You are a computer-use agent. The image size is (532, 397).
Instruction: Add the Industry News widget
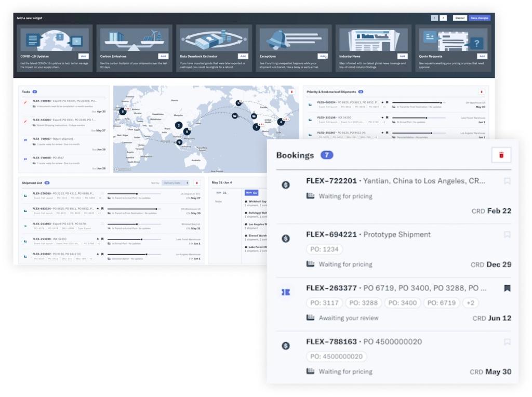[403, 56]
